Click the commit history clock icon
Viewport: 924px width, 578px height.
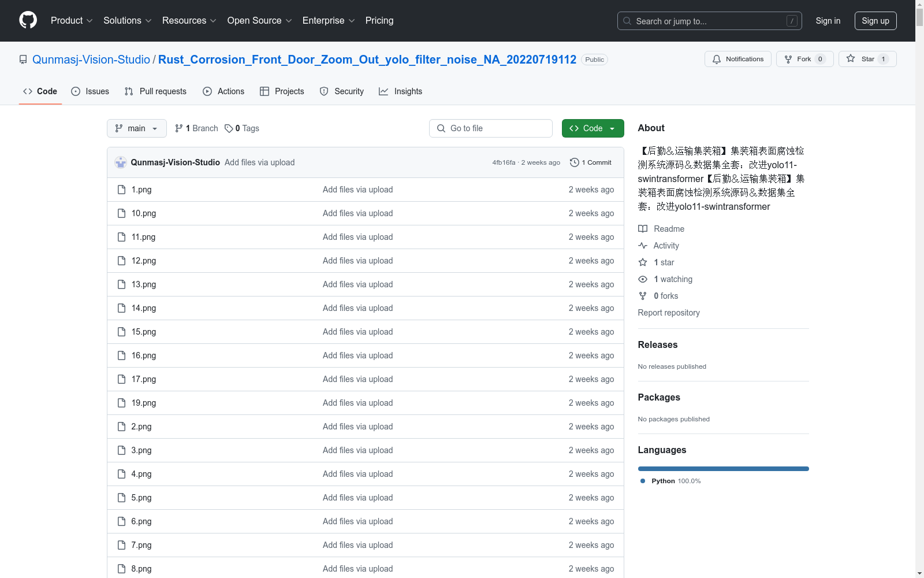574,162
